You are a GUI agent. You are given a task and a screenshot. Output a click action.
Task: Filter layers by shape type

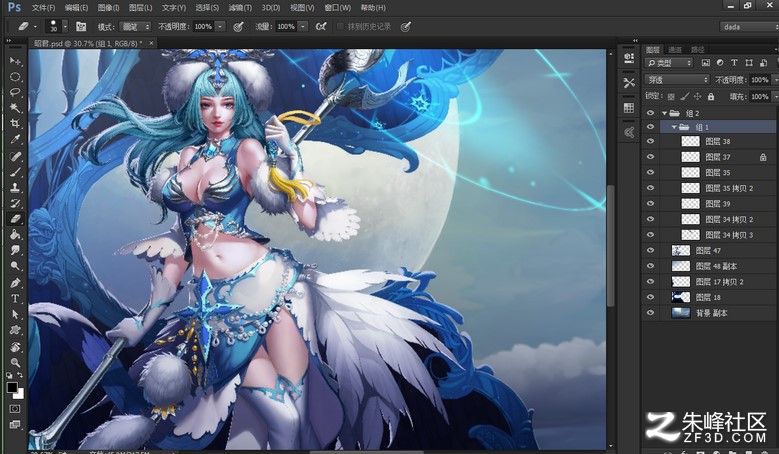(749, 63)
